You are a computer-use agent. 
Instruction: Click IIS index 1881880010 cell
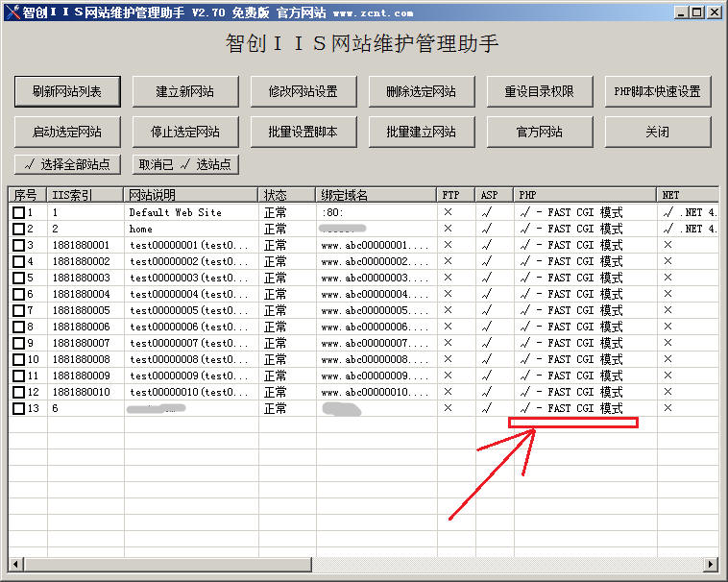pyautogui.click(x=82, y=392)
